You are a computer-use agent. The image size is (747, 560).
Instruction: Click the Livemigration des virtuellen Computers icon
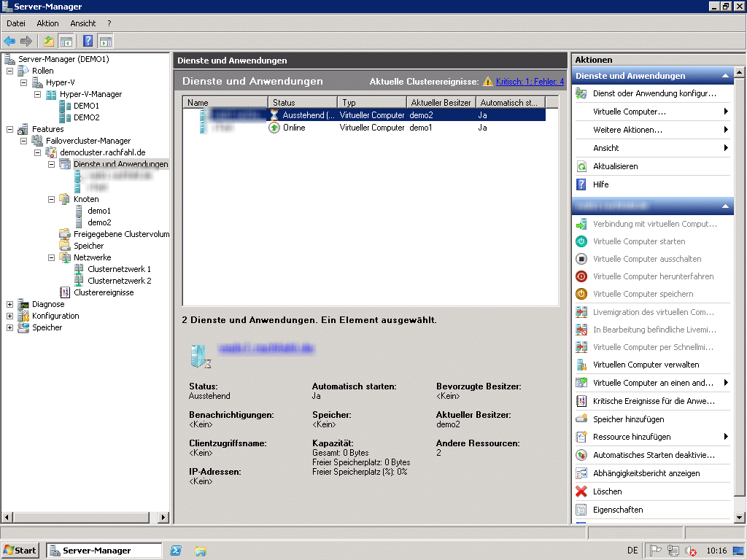581,312
